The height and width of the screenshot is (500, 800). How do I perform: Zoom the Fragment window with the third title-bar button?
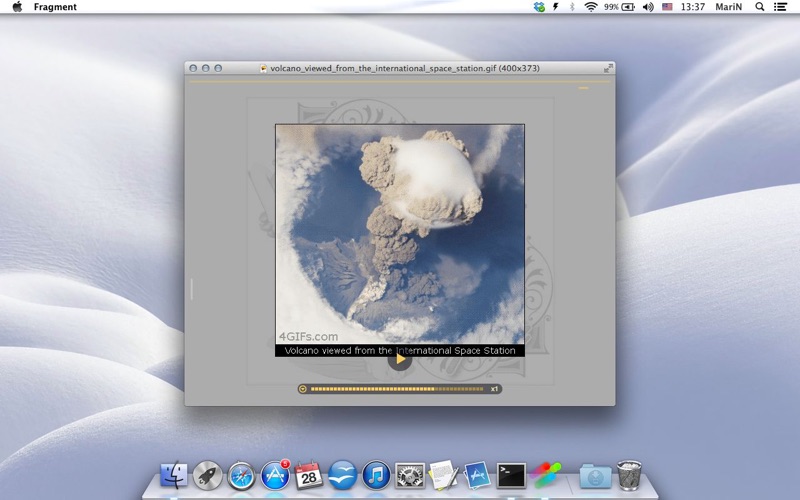[218, 68]
